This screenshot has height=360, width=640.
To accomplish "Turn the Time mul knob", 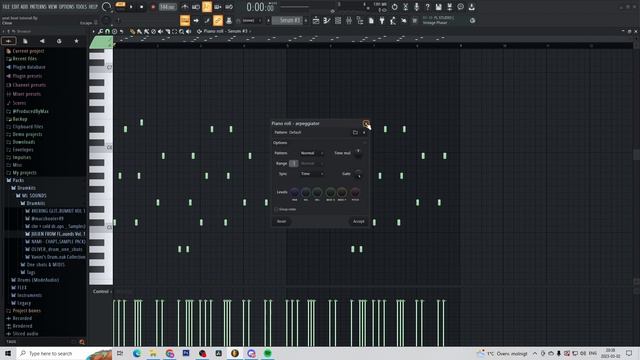I will pos(358,153).
